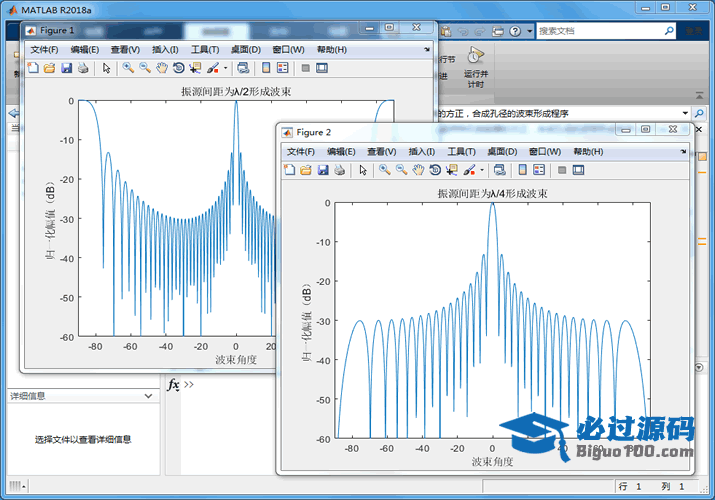This screenshot has width=715, height=500.
Task: Open 查看(V) menu in Figure 2
Action: click(x=382, y=152)
